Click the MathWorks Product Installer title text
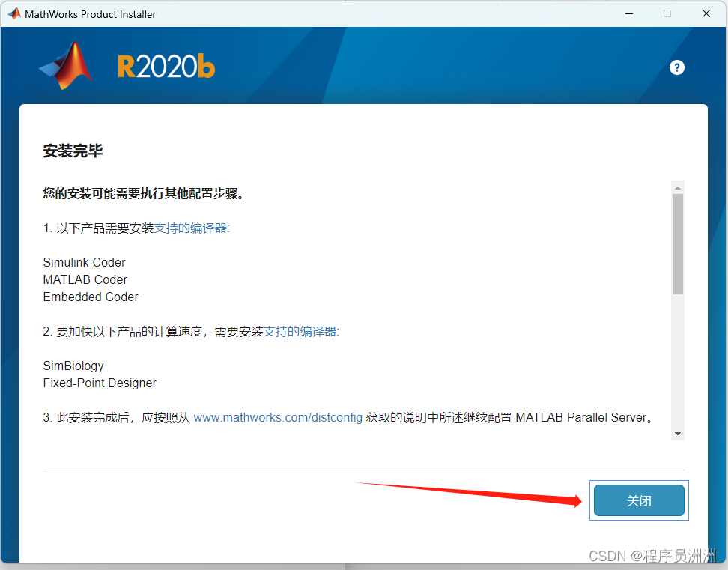The image size is (728, 570). (x=91, y=14)
